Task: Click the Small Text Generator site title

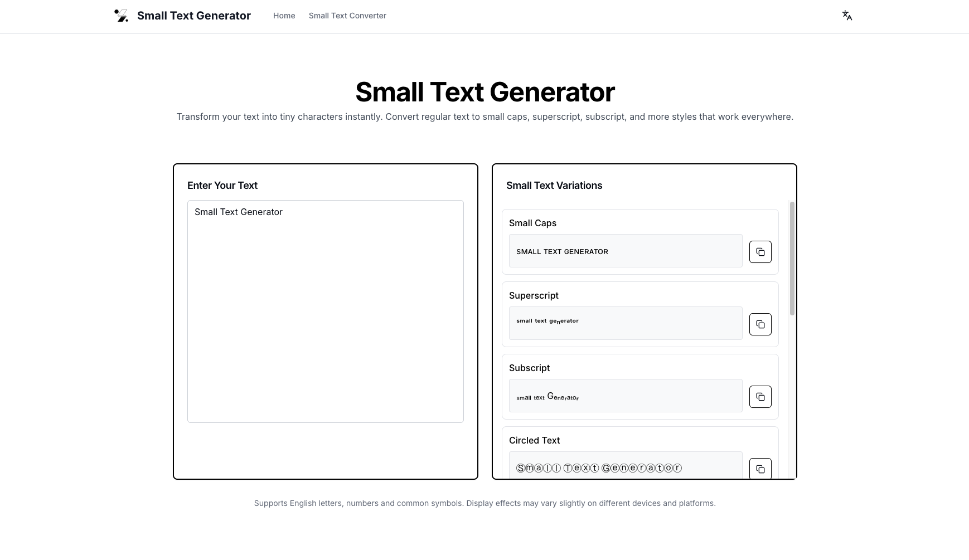Action: click(x=194, y=16)
